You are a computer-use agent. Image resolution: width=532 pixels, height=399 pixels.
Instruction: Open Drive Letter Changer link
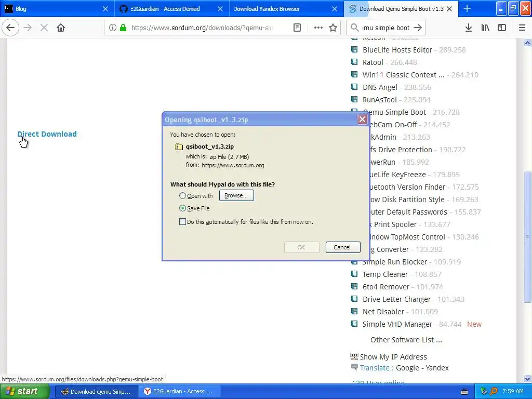pos(396,299)
